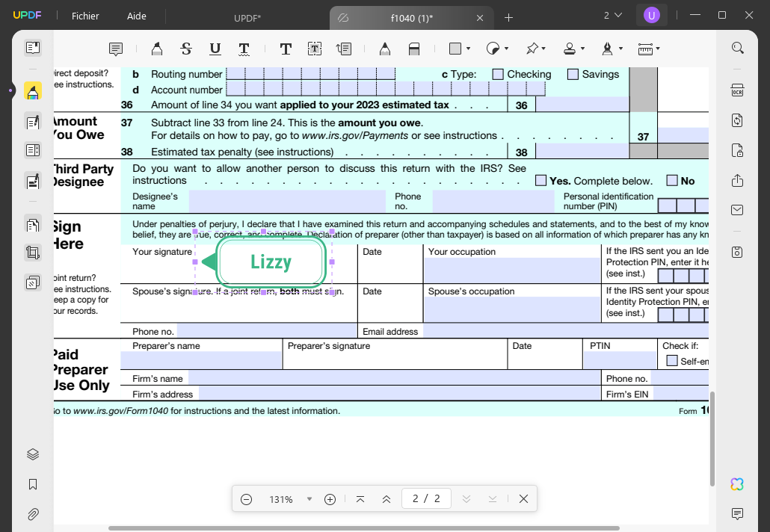
Task: Close the page navigation bar
Action: [523, 499]
